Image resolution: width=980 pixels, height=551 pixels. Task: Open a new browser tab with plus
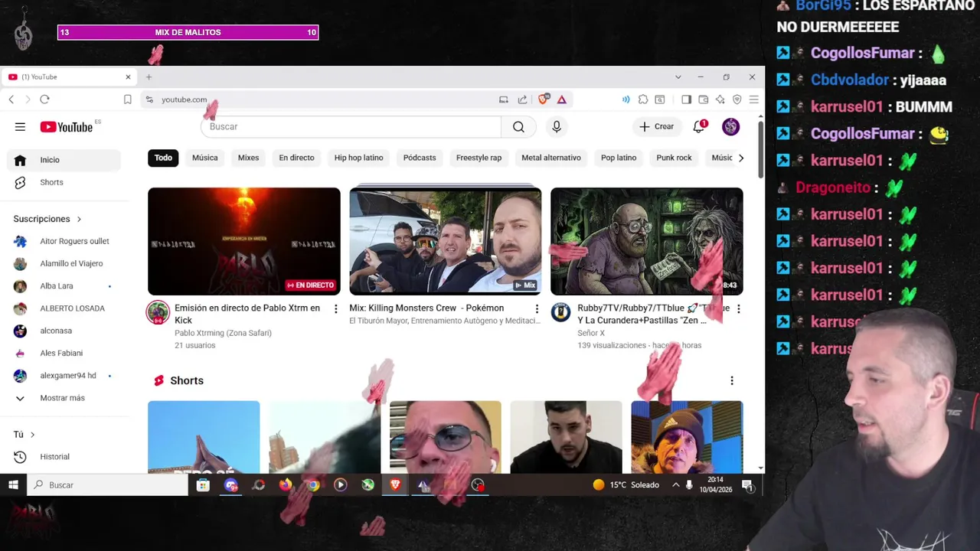point(149,77)
